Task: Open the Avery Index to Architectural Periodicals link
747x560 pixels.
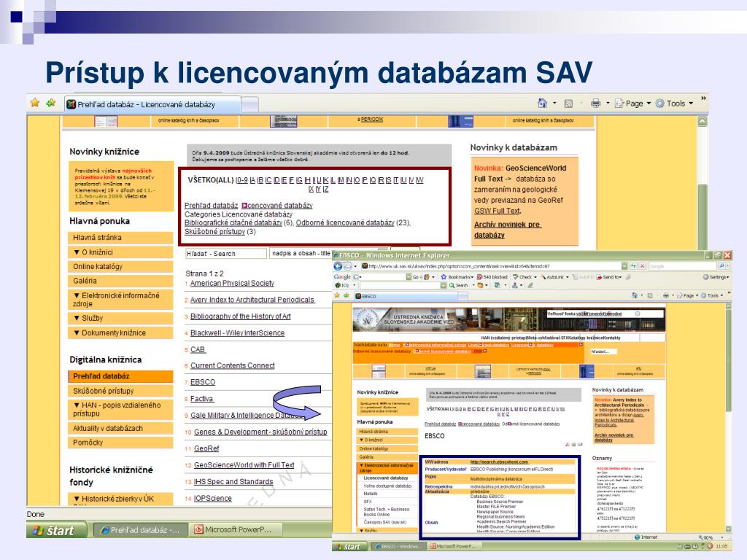Action: [252, 300]
